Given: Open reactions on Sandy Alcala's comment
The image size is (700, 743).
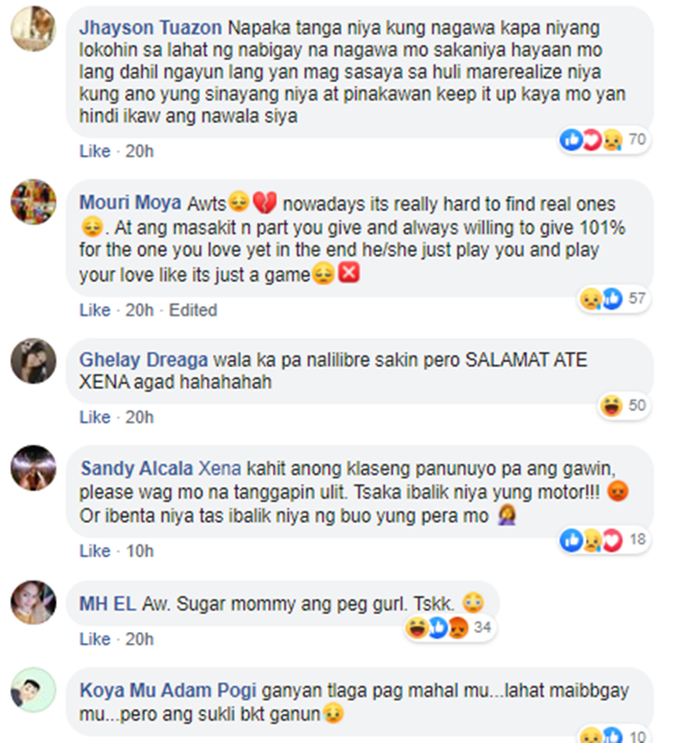Looking at the screenshot, I should coord(604,540).
